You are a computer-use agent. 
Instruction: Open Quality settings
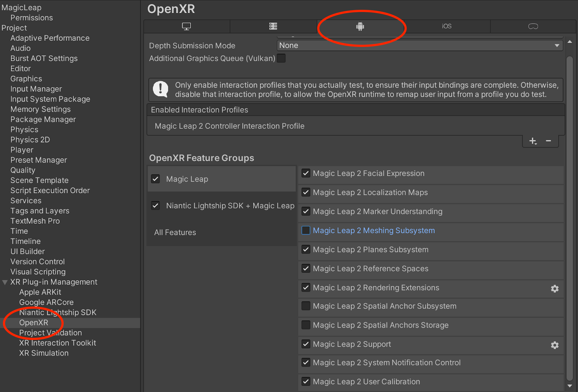point(23,171)
